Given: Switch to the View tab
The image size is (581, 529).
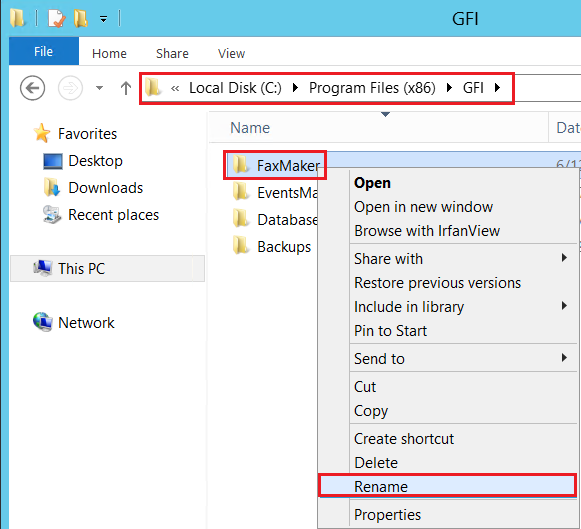Looking at the screenshot, I should 231,54.
